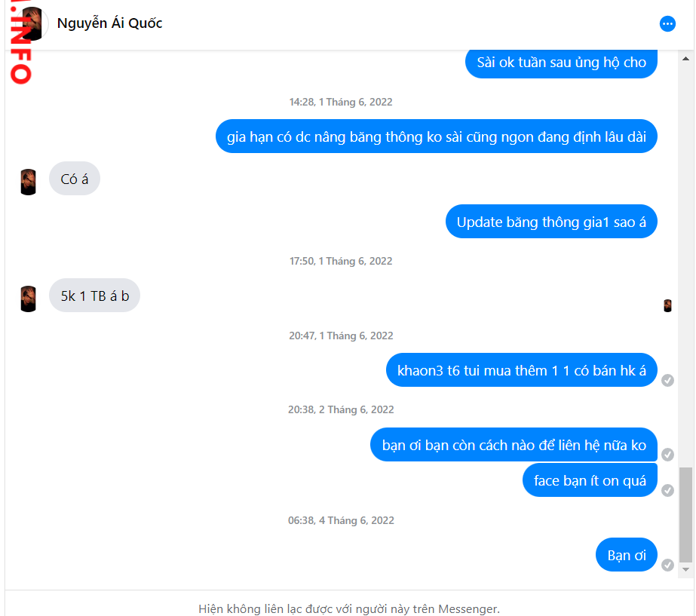This screenshot has height=616, width=696.
Task: Click avatar beside the "5k 1 TB á b" message
Action: (x=28, y=299)
